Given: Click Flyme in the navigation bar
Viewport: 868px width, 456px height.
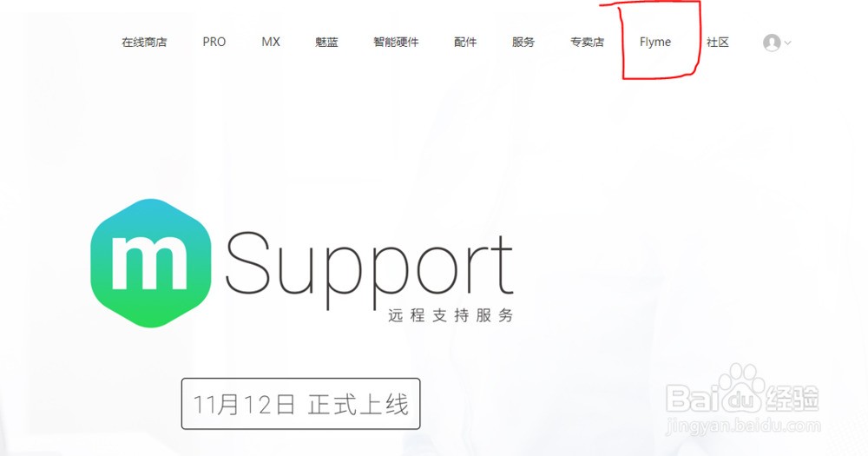Looking at the screenshot, I should [x=655, y=42].
